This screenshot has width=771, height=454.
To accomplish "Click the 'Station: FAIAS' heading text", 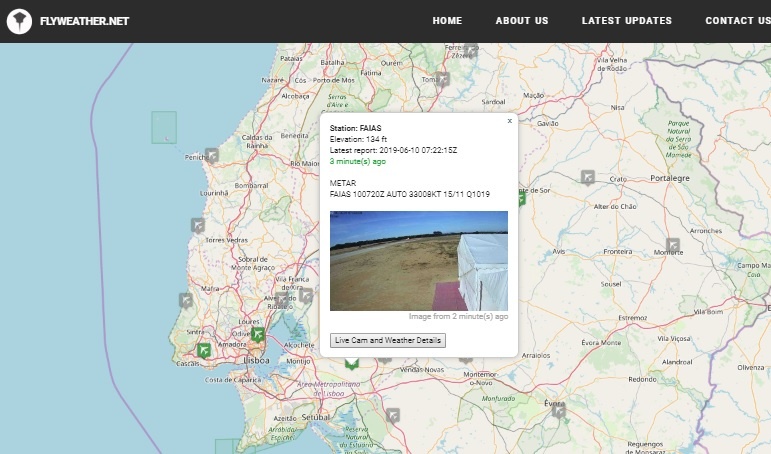I will [356, 128].
